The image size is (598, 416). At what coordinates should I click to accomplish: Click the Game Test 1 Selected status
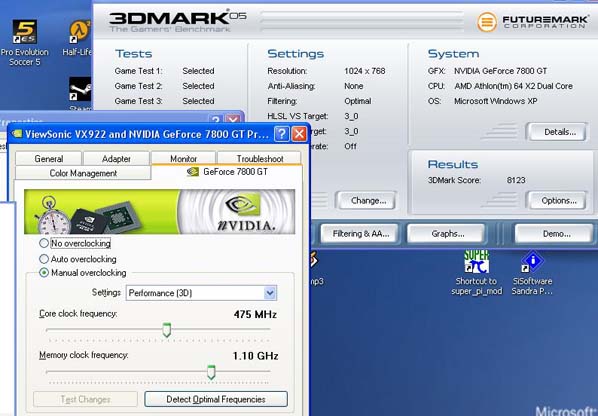pos(198,71)
